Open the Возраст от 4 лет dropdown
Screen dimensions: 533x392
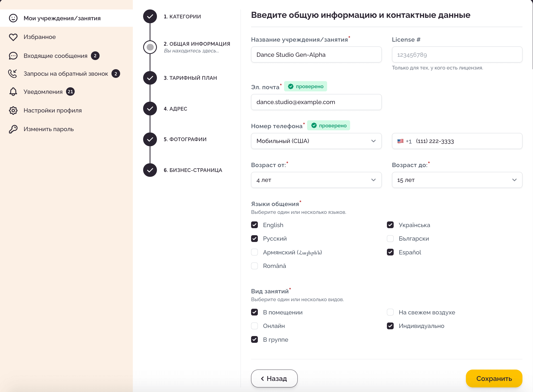coord(316,180)
